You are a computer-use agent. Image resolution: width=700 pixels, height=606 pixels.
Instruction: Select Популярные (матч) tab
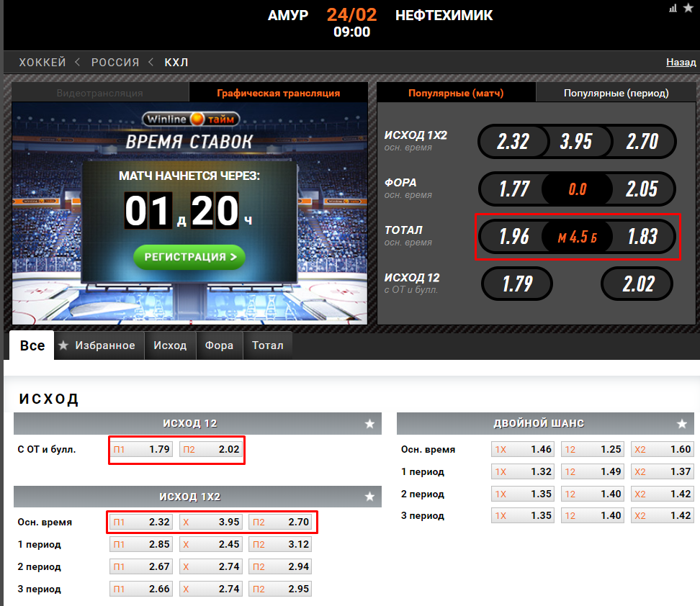(456, 93)
